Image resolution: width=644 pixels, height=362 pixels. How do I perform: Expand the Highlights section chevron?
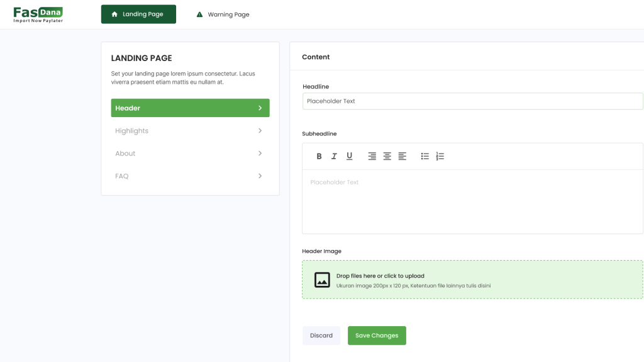point(260,130)
